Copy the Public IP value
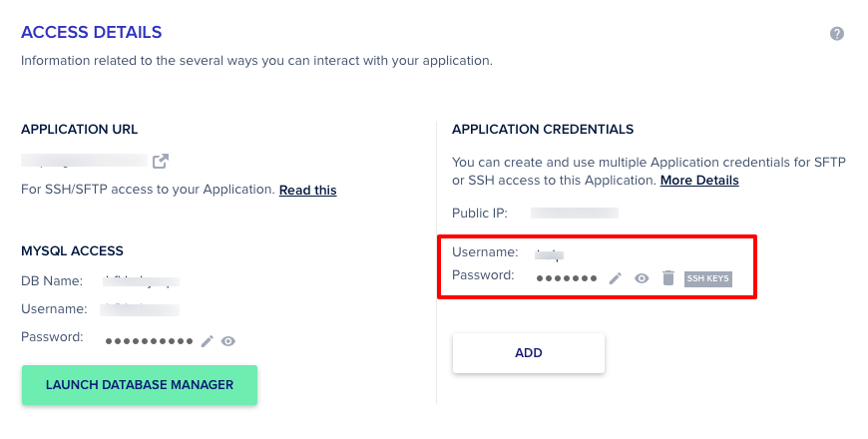Screen dimensions: 868x439 [x=575, y=213]
